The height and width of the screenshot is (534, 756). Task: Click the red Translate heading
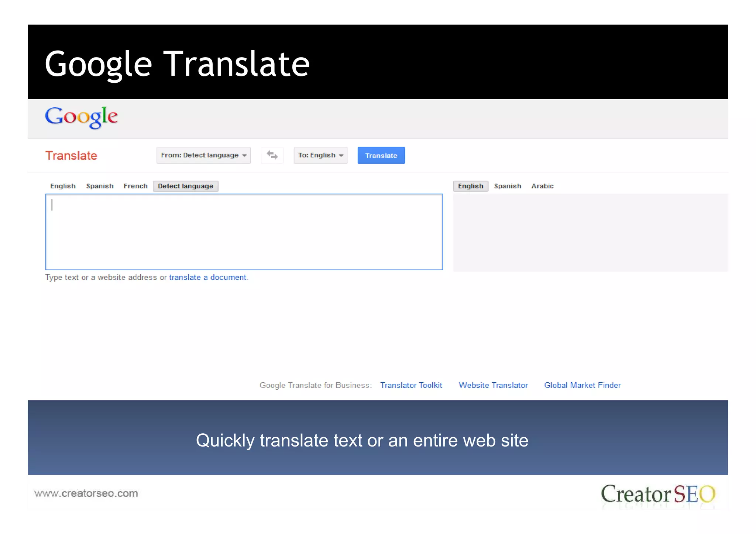pyautogui.click(x=71, y=156)
